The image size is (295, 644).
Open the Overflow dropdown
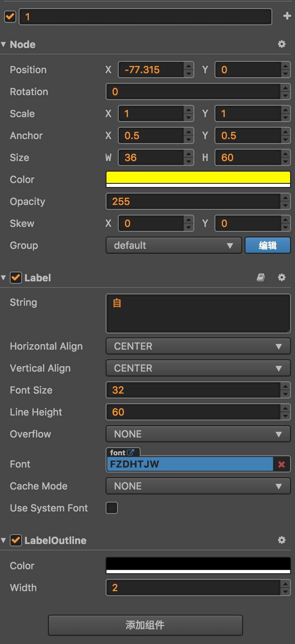[x=198, y=434]
